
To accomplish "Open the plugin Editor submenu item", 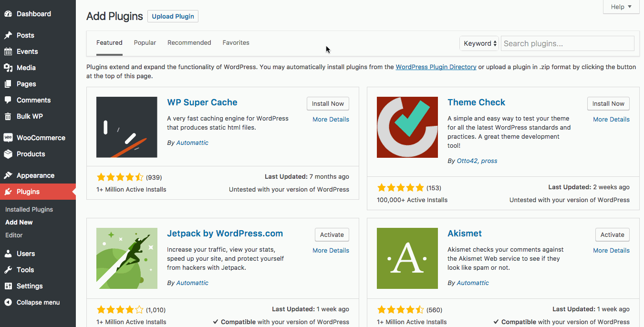I will coord(14,235).
